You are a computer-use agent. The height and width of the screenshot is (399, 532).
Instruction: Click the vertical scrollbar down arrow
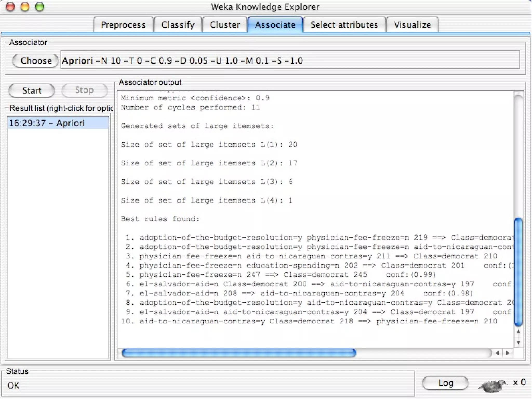tap(518, 342)
